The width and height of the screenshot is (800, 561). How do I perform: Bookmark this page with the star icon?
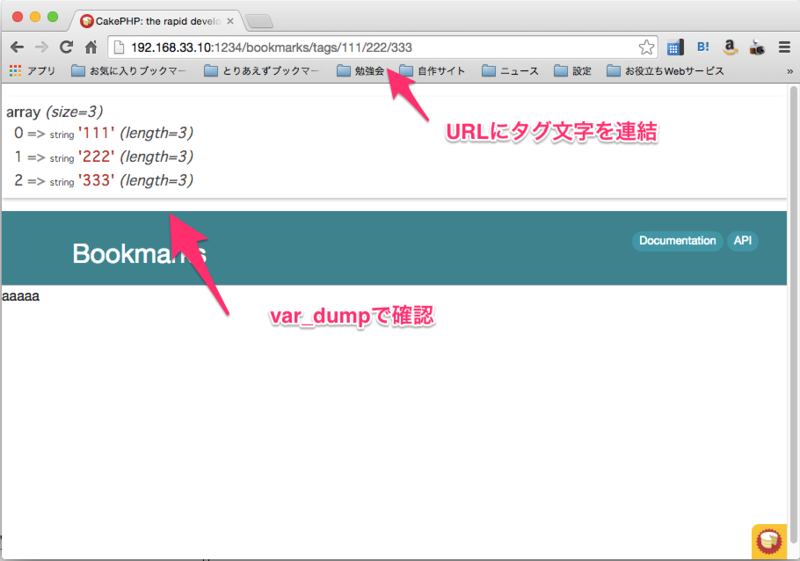(646, 47)
